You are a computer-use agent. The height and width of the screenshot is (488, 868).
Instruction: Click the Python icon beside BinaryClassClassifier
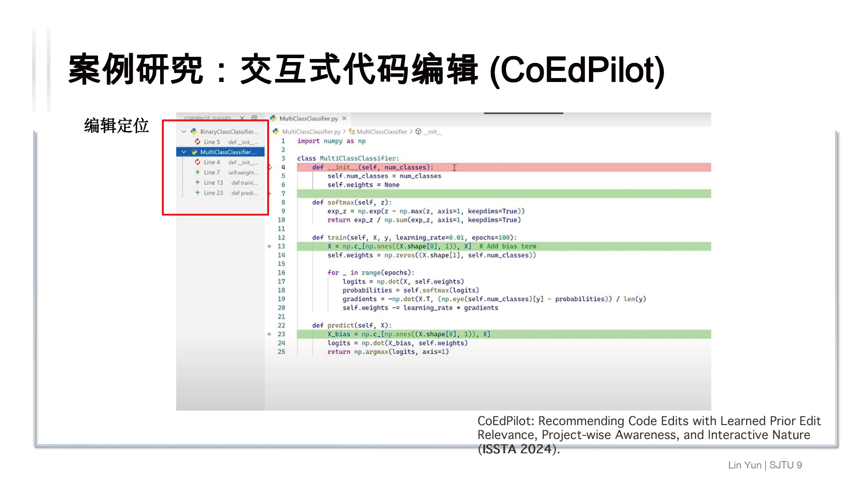coord(194,131)
